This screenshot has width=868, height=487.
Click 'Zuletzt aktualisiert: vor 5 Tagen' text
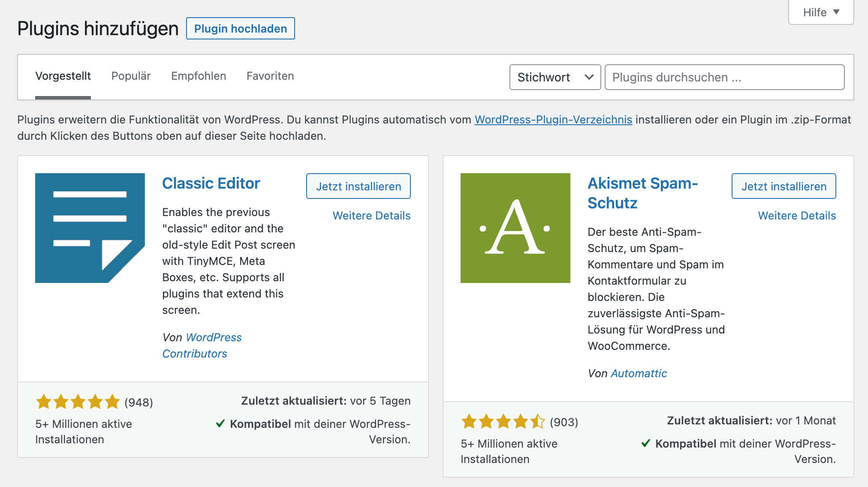point(326,401)
